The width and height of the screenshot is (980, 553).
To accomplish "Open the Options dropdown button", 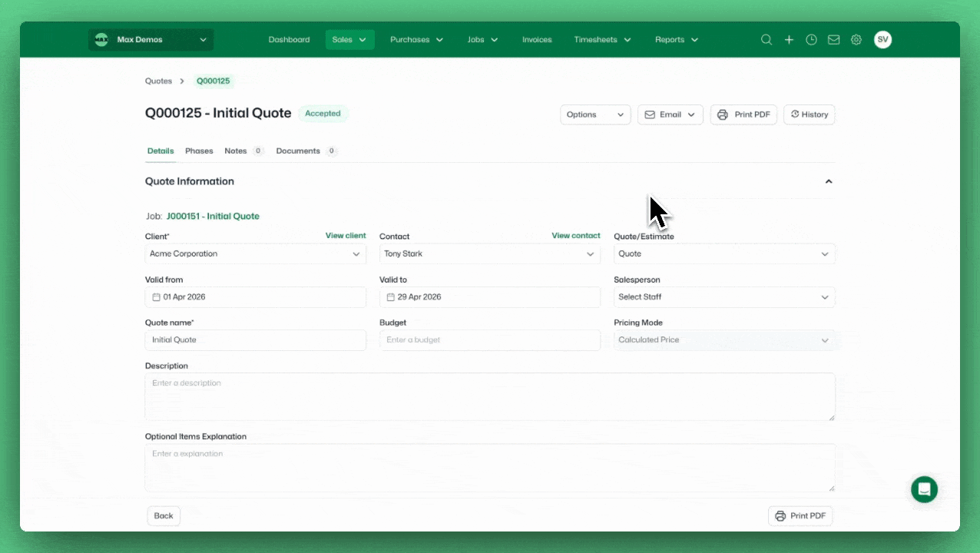I will [x=595, y=115].
